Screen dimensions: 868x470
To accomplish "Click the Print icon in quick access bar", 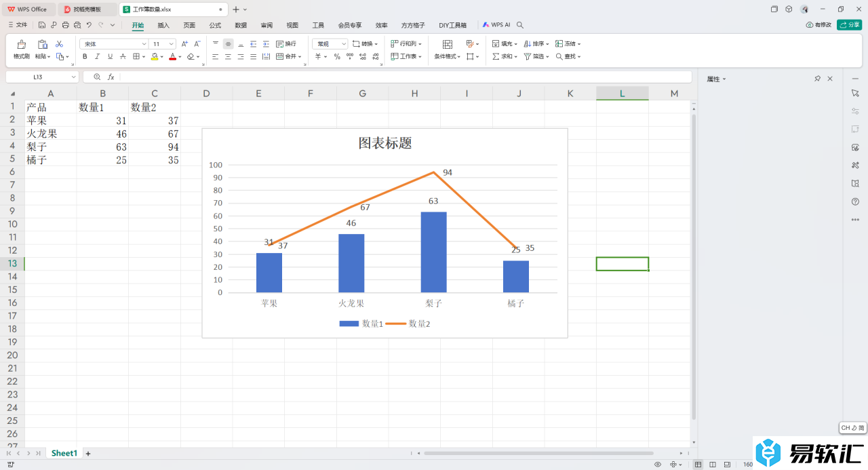I will click(65, 25).
